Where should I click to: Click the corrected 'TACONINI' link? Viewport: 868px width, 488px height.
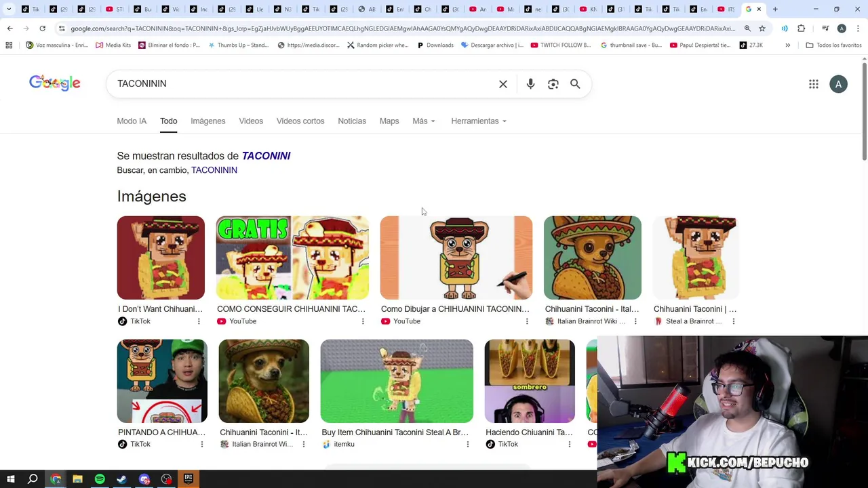tap(266, 156)
